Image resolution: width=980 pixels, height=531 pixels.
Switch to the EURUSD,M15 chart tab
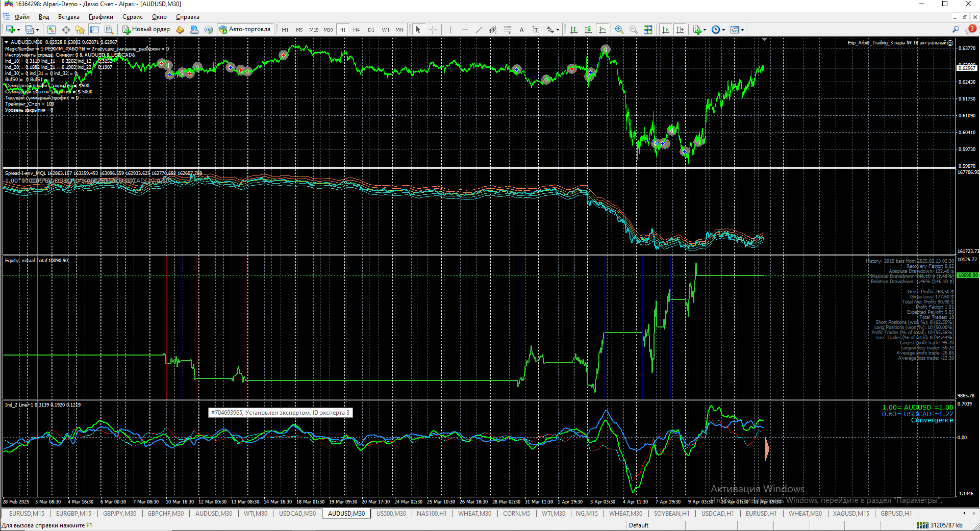point(27,514)
